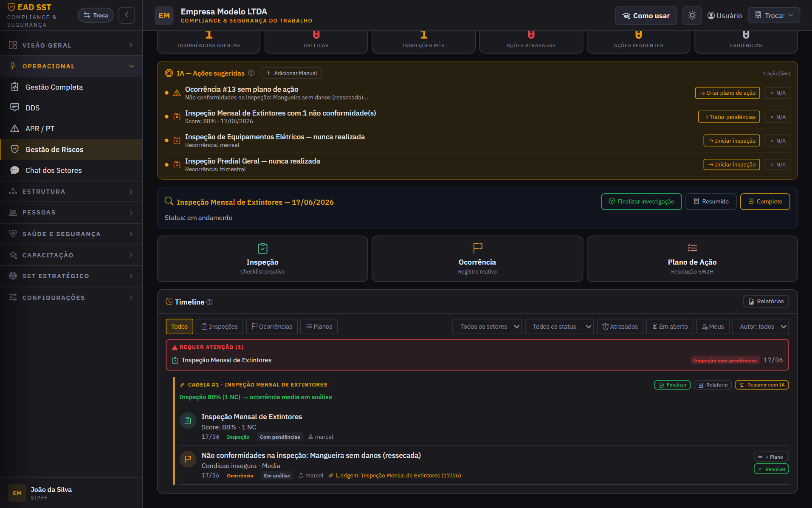Screen dimensions: 812x508
Task: Click Criar plano de ação button
Action: [727, 93]
